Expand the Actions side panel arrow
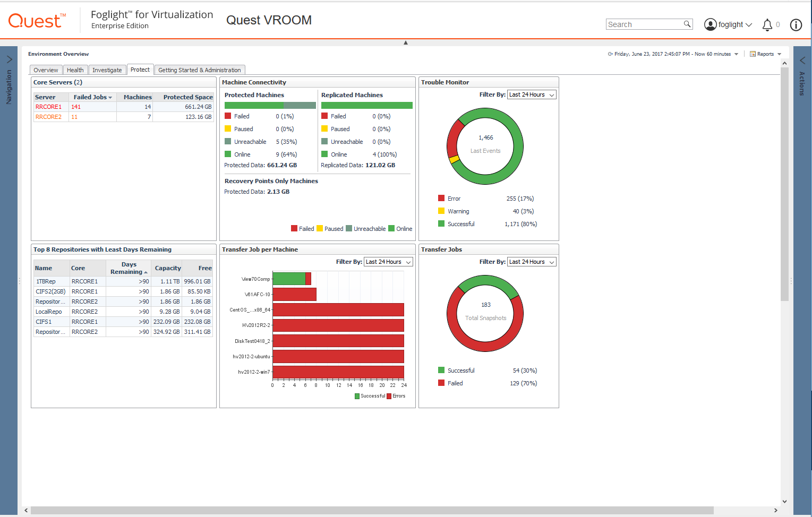Image resolution: width=812 pixels, height=517 pixels. tap(802, 60)
